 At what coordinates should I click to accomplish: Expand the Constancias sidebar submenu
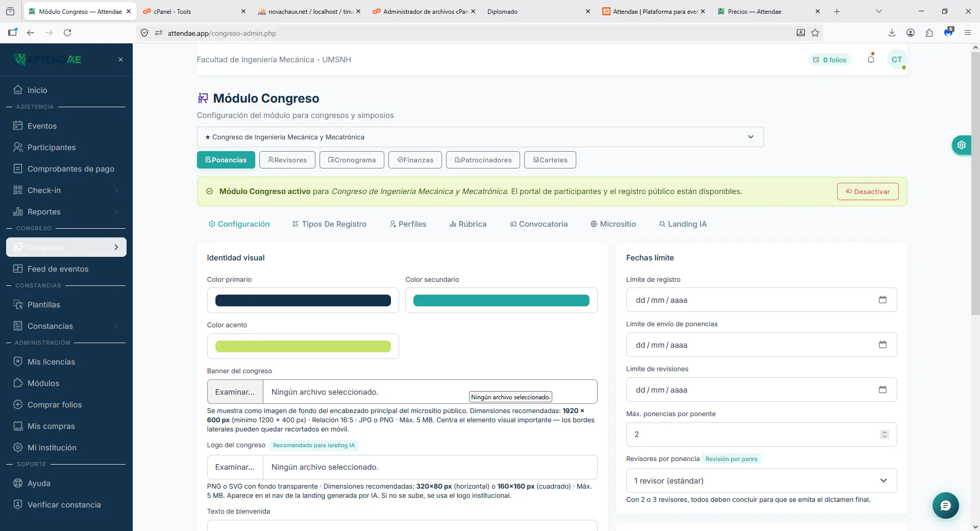[116, 326]
